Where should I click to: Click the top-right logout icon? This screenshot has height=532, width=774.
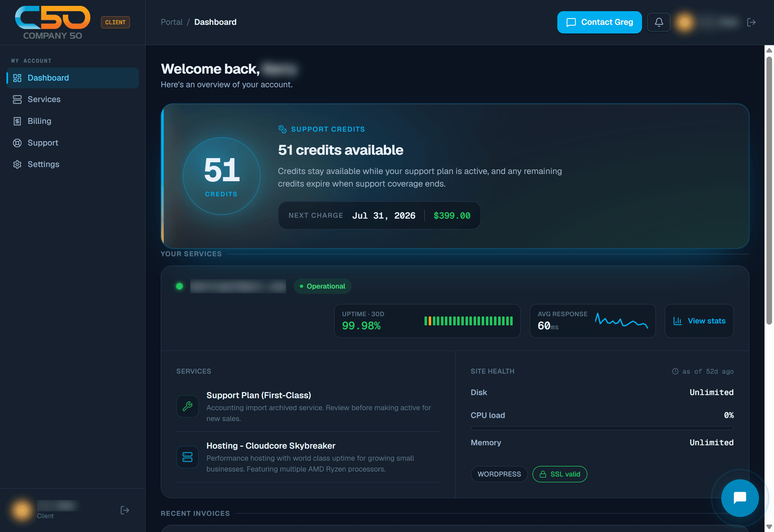click(751, 22)
